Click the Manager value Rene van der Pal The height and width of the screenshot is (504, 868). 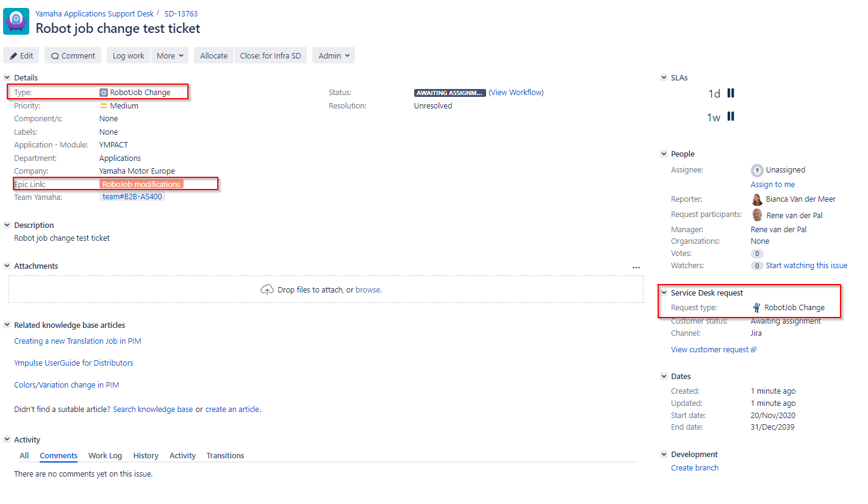[x=778, y=230]
